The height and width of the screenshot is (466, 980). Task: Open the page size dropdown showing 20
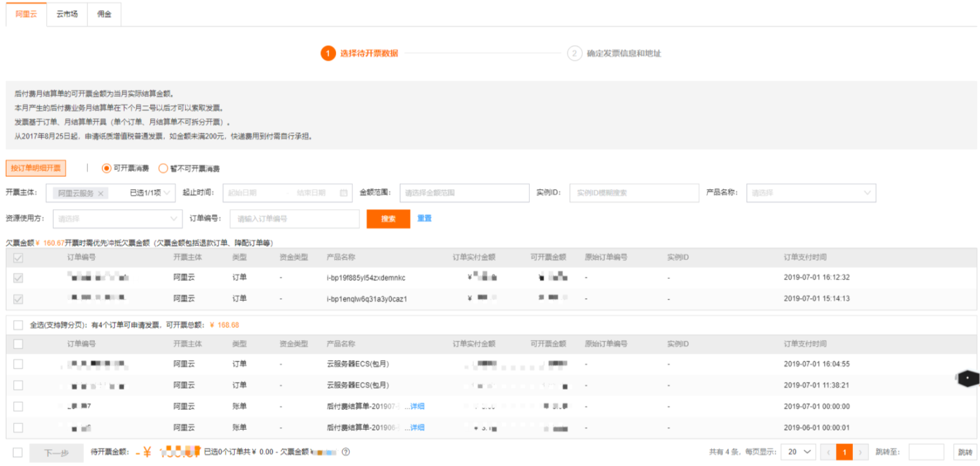[798, 452]
